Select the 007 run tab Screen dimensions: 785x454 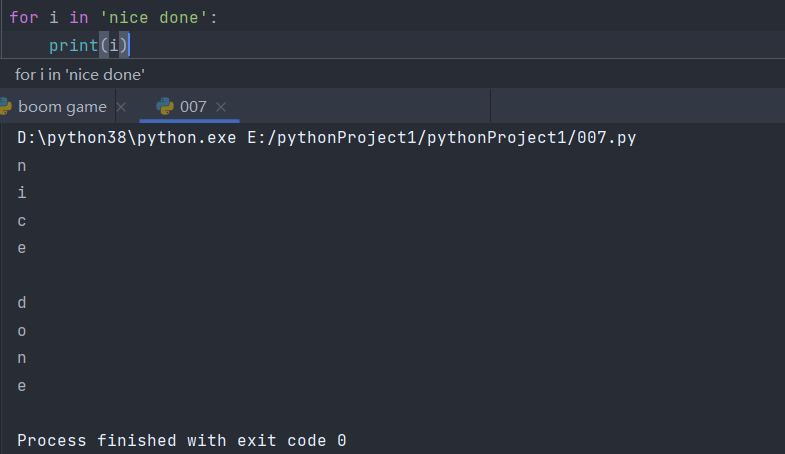193,107
